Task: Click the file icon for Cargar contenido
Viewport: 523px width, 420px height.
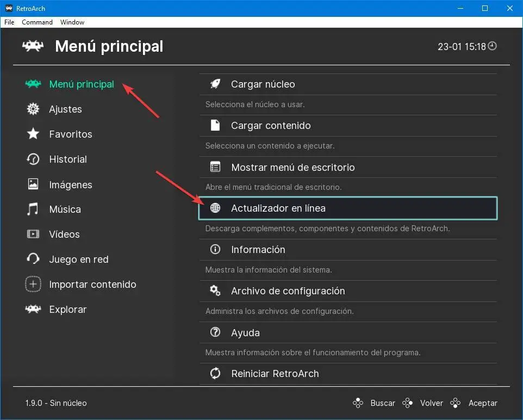Action: [x=215, y=125]
